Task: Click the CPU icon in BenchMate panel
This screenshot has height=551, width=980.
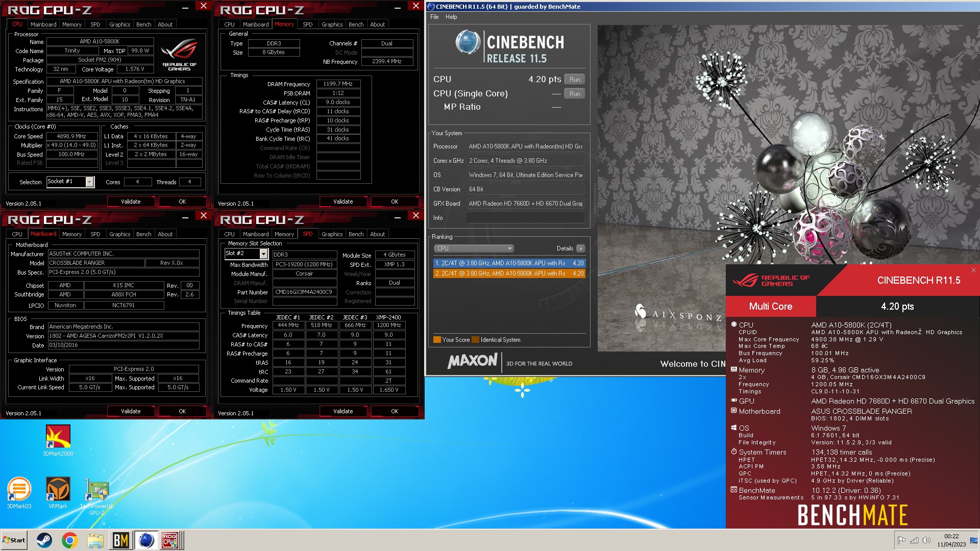Action: 734,324
